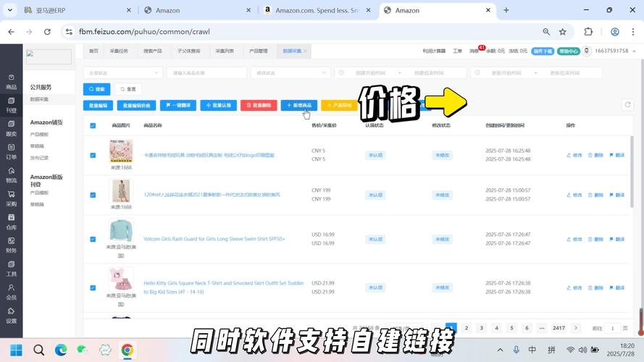Open the browser zoom magnifier icon
This screenshot has height=362, width=644.
click(x=545, y=32)
